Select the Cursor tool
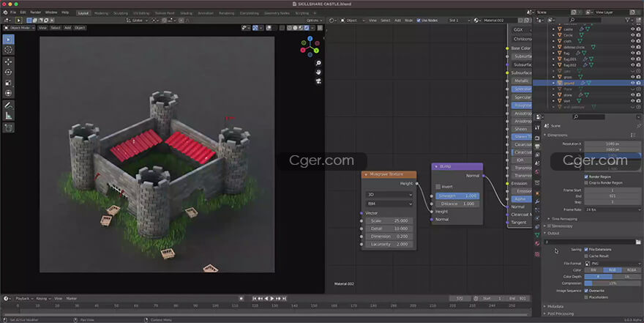 click(x=8, y=49)
